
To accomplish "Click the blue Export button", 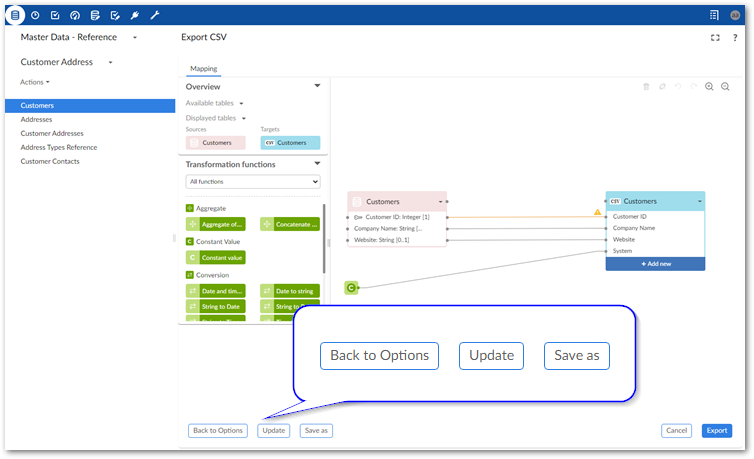I will tap(716, 431).
